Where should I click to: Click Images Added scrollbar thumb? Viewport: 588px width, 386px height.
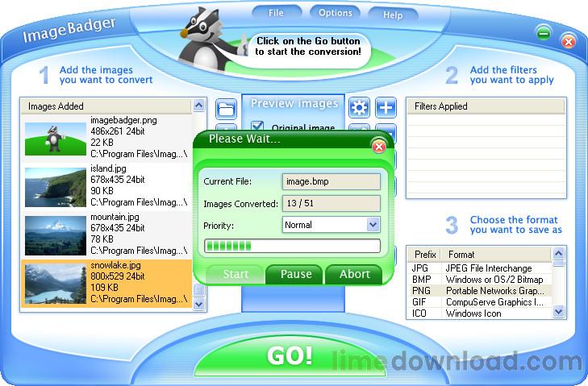pos(198,290)
